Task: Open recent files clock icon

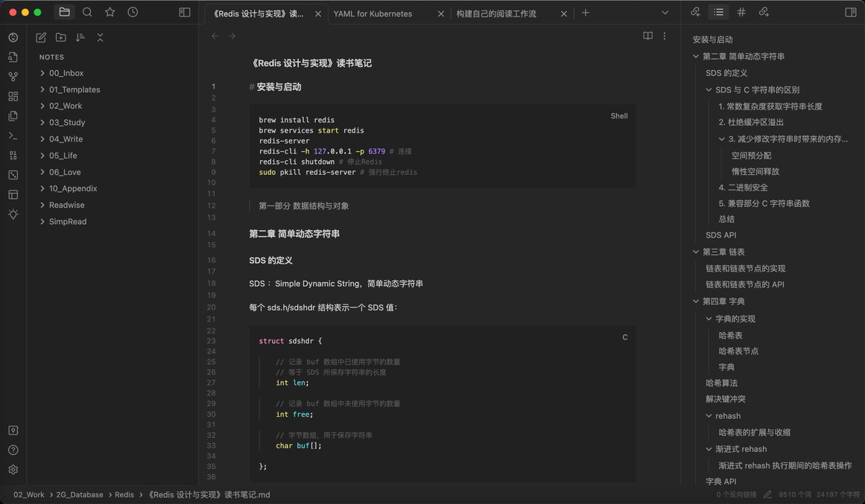Action: [x=133, y=12]
